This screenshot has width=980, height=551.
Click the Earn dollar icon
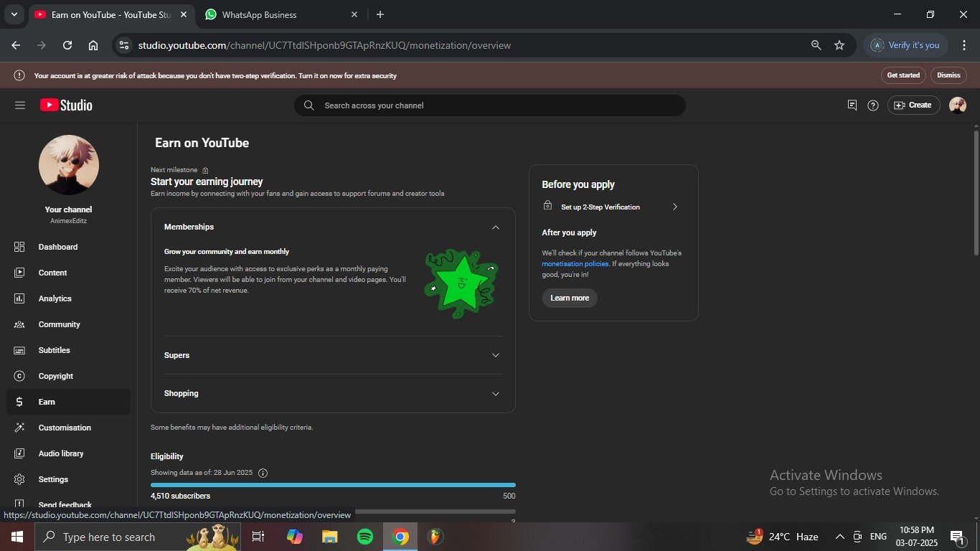pyautogui.click(x=19, y=402)
